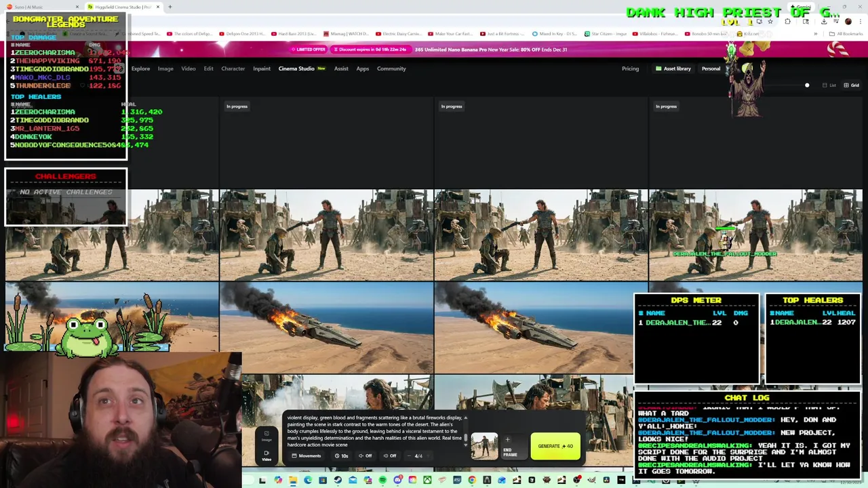Open the Personal workspace dropdown

click(x=711, y=68)
